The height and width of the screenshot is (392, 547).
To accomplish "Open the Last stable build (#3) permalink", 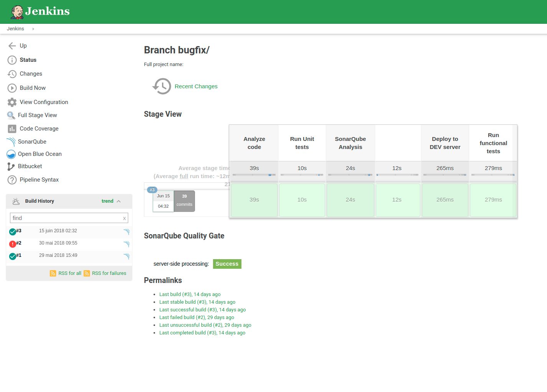I will point(197,302).
